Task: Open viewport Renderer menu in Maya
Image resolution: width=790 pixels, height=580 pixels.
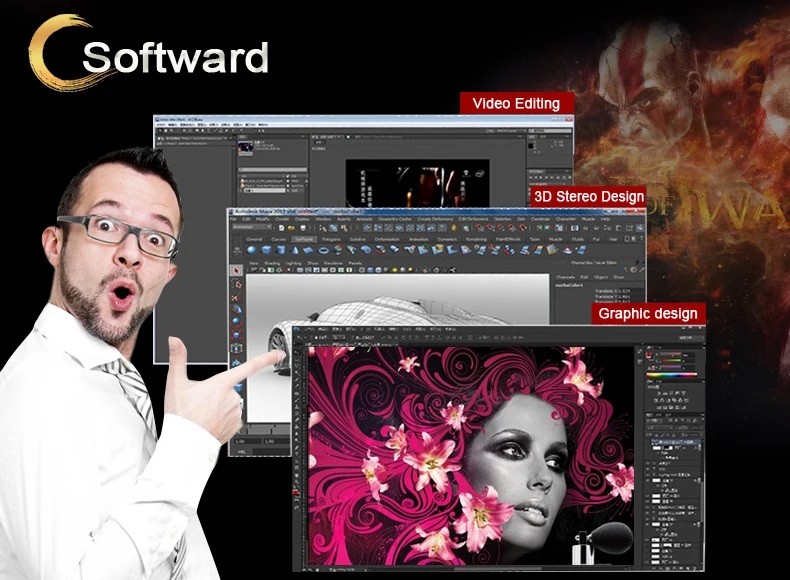Action: point(333,263)
